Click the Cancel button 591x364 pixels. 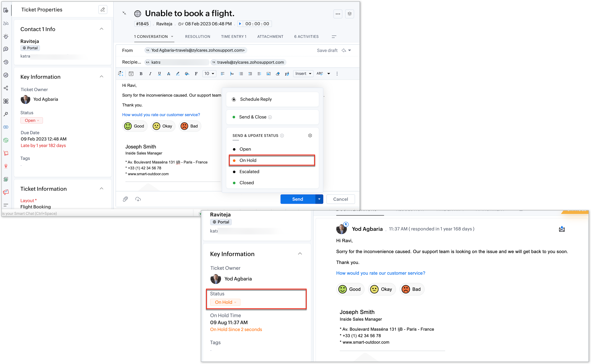[340, 199]
